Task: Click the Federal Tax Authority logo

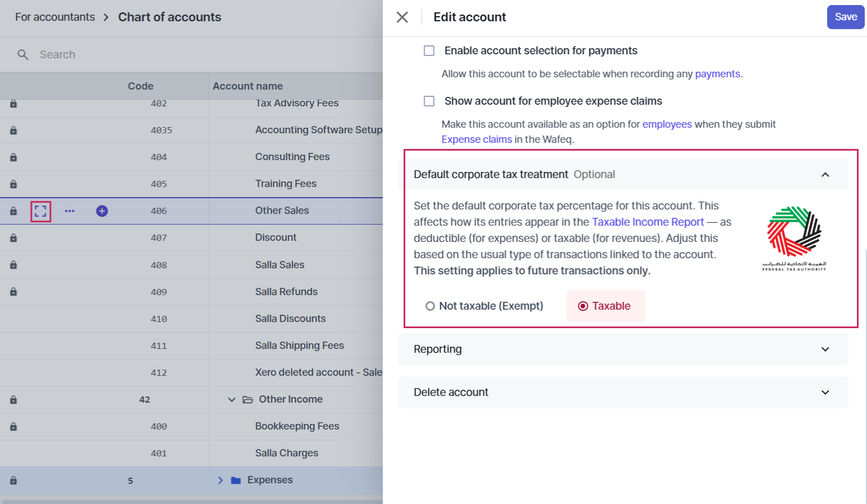Action: 794,239
